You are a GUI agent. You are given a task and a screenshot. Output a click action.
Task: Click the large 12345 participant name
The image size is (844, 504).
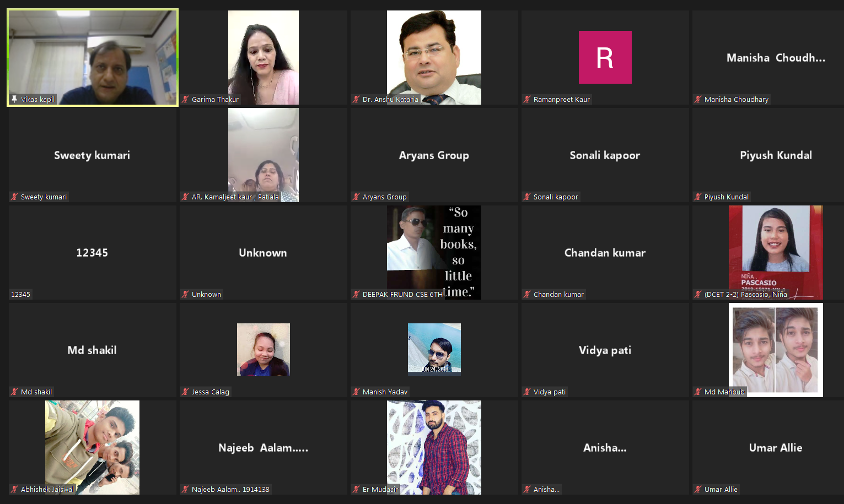92,253
